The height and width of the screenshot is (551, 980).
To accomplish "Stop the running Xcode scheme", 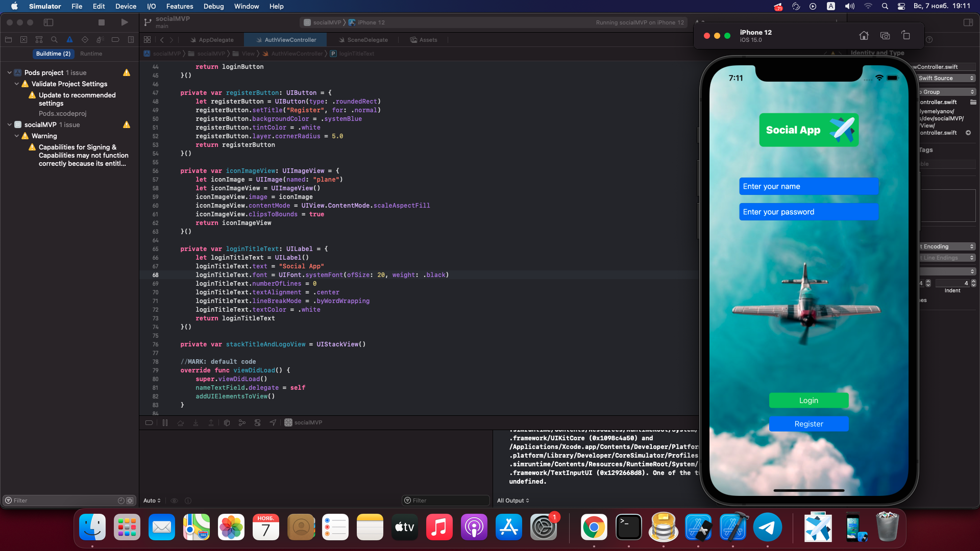I will pyautogui.click(x=102, y=22).
